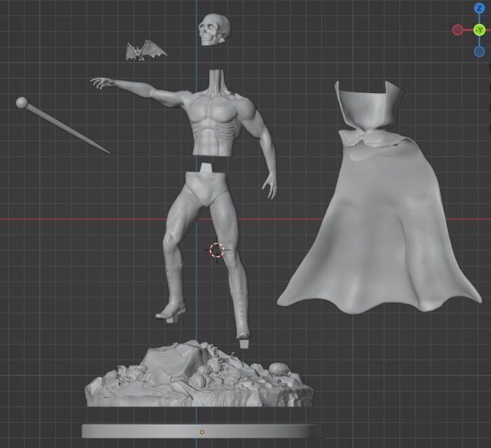Image resolution: width=491 pixels, height=448 pixels.
Task: Select the skull head model
Action: (215, 29)
